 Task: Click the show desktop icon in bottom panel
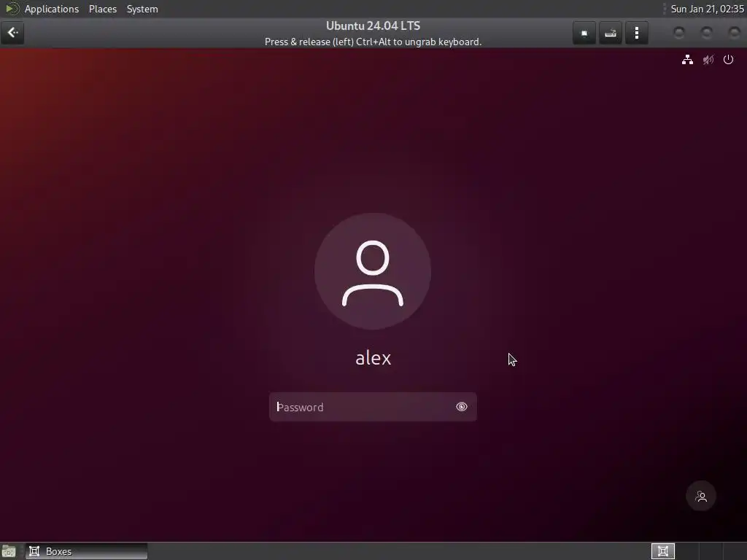click(x=9, y=551)
